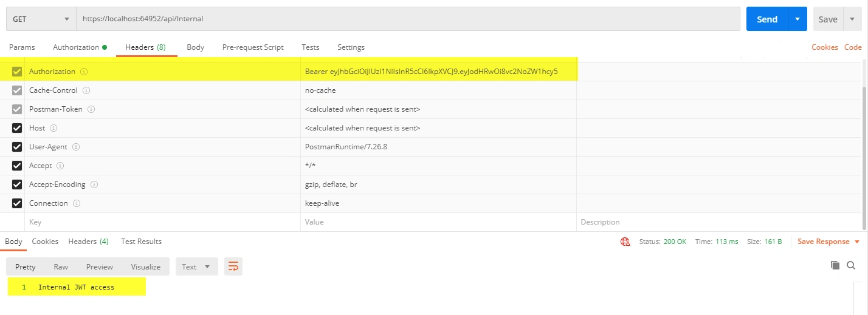
Task: Click the info icon next to User-Agent
Action: pyautogui.click(x=77, y=147)
